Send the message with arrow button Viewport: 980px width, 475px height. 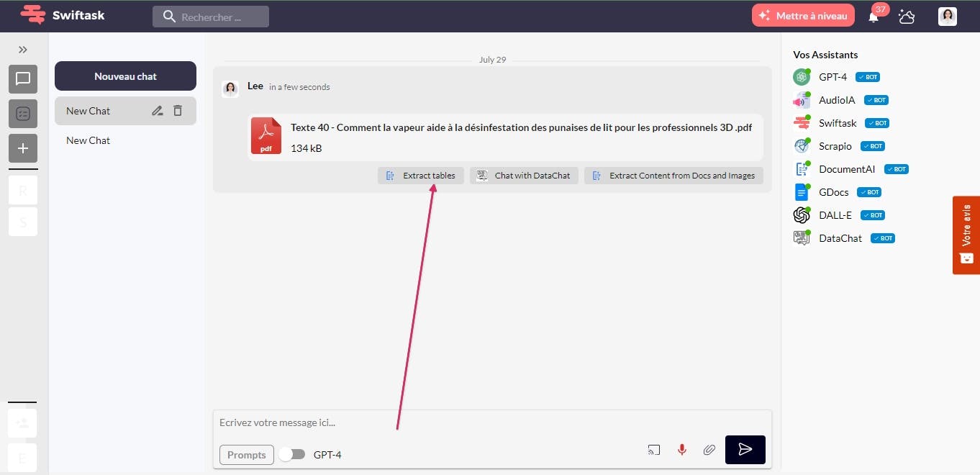point(745,450)
